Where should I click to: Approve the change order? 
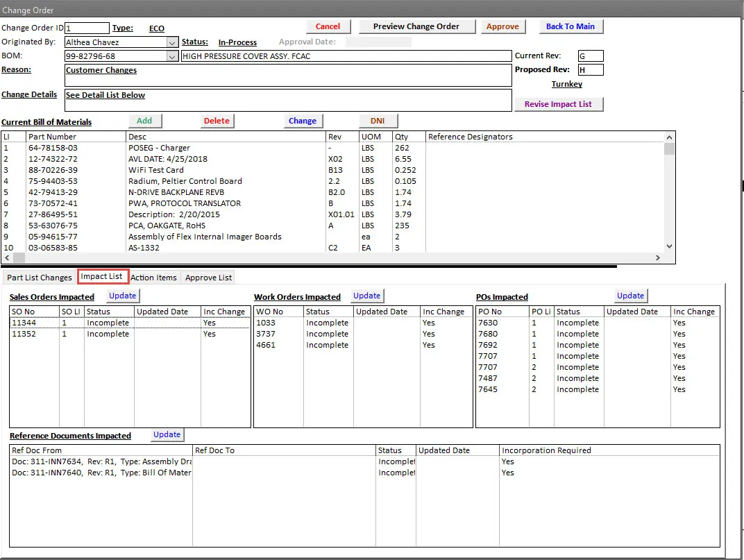click(x=502, y=26)
